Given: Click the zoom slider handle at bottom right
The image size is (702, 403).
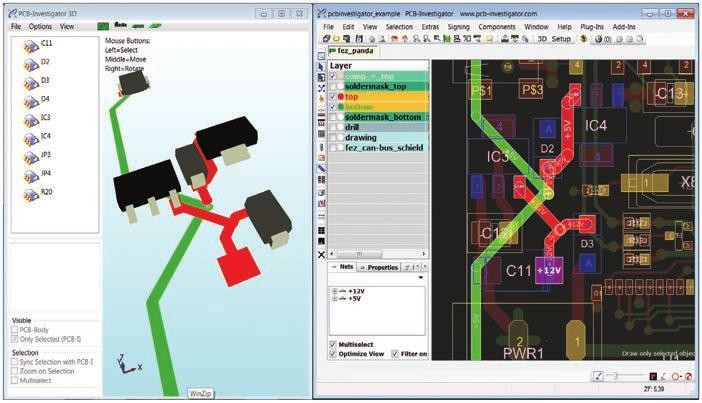Looking at the screenshot, I should (615, 377).
